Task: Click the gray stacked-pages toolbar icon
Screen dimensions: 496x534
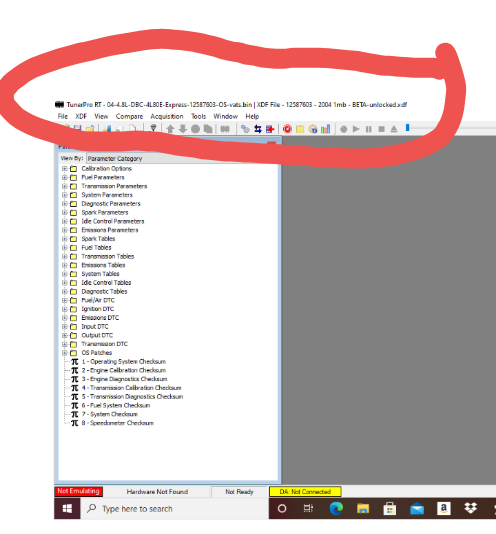Action: [x=208, y=129]
